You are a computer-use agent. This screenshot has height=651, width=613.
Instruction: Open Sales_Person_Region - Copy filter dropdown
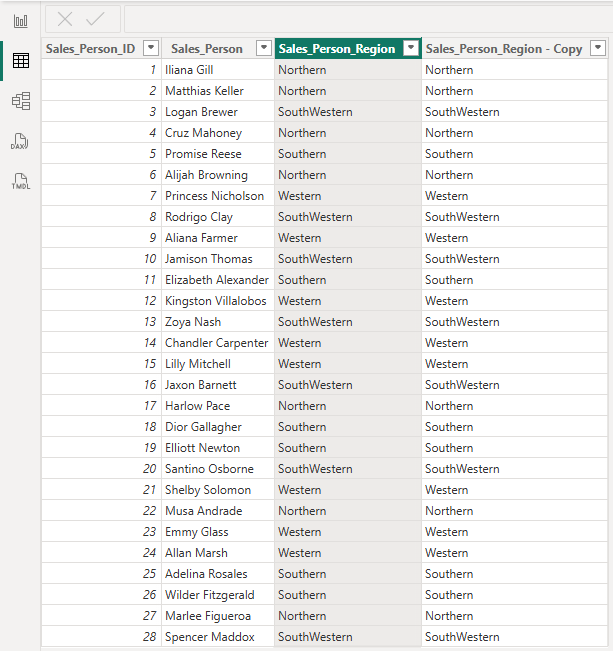coord(598,48)
